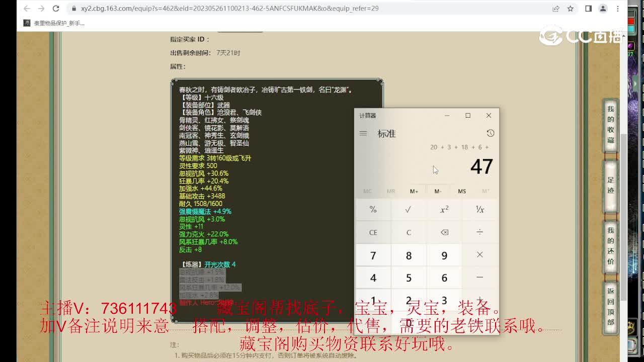Select the 耐久 1508/1600 line
The image size is (644, 362).
[x=201, y=204]
